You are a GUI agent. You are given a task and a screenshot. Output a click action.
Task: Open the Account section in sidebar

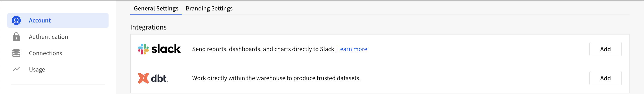click(x=40, y=20)
